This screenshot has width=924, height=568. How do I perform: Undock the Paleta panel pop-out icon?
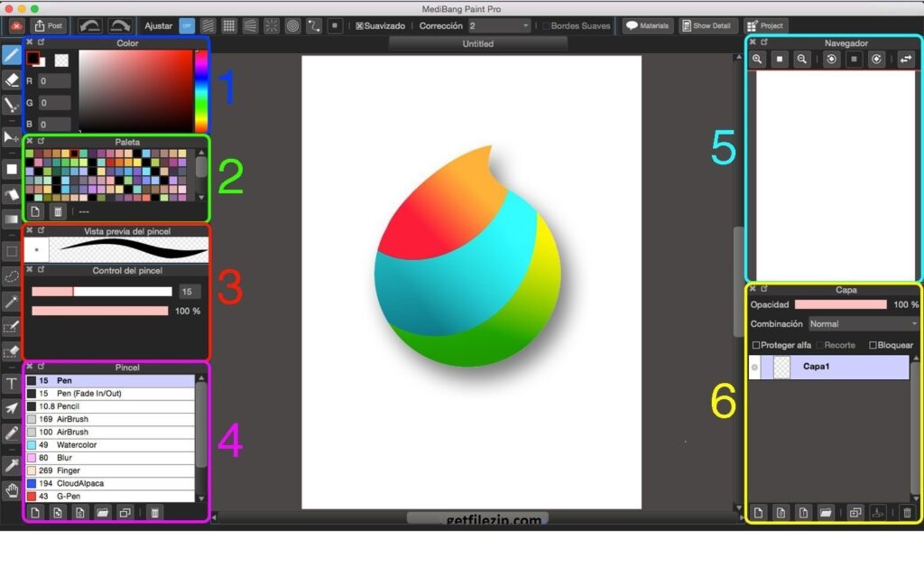[x=42, y=141]
